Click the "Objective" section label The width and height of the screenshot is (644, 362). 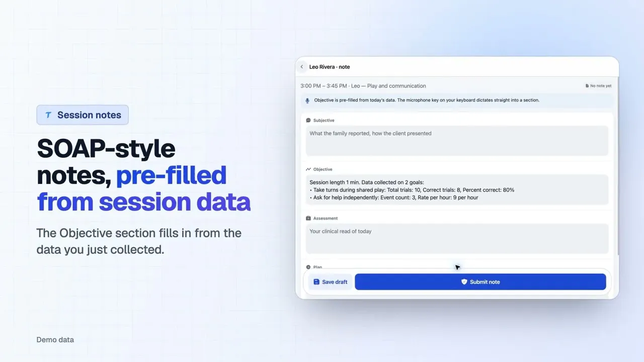(323, 169)
